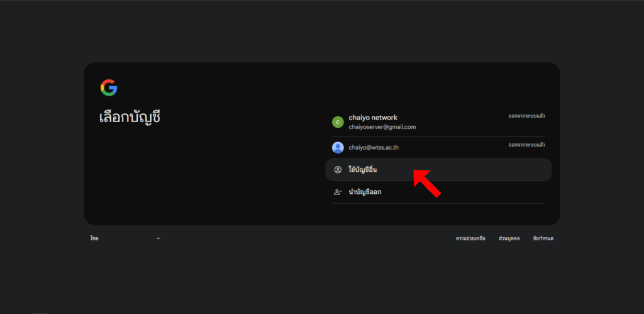The width and height of the screenshot is (644, 314).
Task: Click the remove-person icon beside นำบัญชีออก
Action: pos(338,192)
